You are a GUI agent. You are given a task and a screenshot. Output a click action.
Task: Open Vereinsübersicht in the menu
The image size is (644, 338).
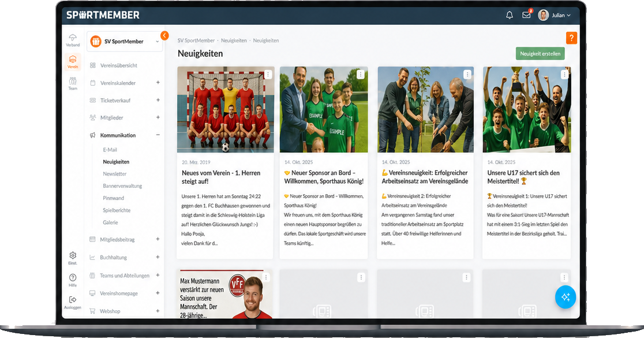[119, 65]
